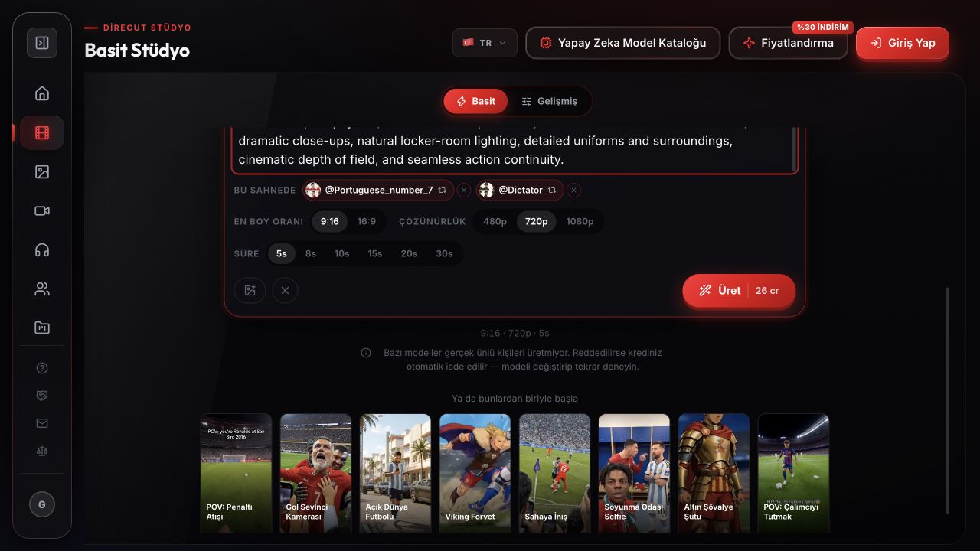Open the user avatar G
This screenshot has width=980, height=551.
point(42,504)
